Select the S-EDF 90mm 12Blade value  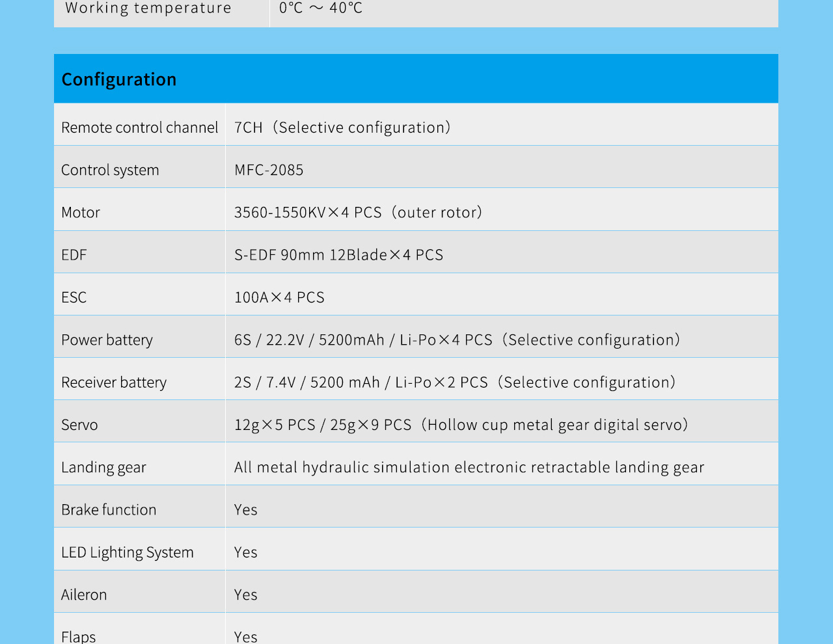point(338,255)
